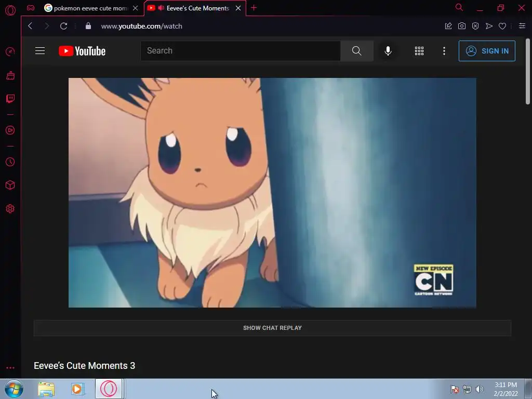Image resolution: width=532 pixels, height=399 pixels.
Task: Click the YouTube search magnifier button
Action: pos(356,51)
